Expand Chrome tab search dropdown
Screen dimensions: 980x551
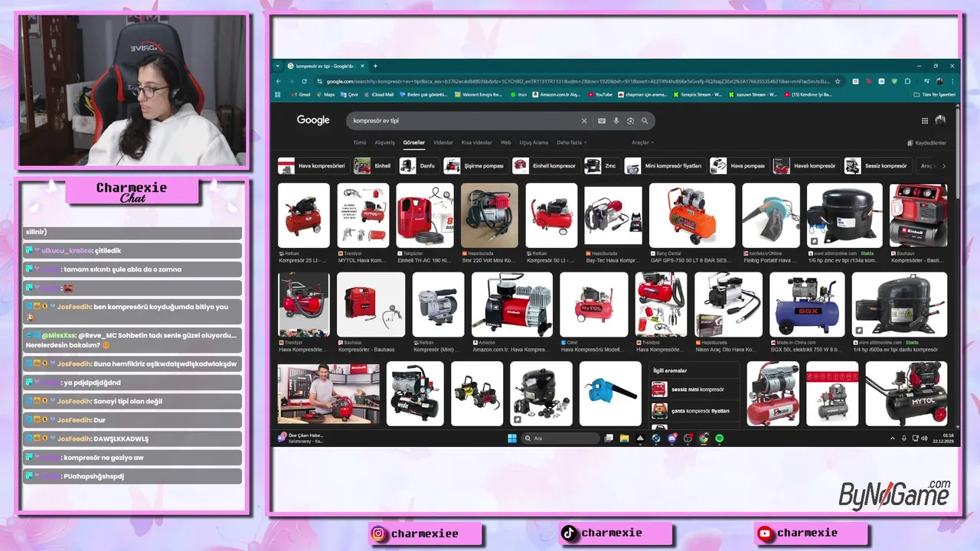[x=277, y=66]
